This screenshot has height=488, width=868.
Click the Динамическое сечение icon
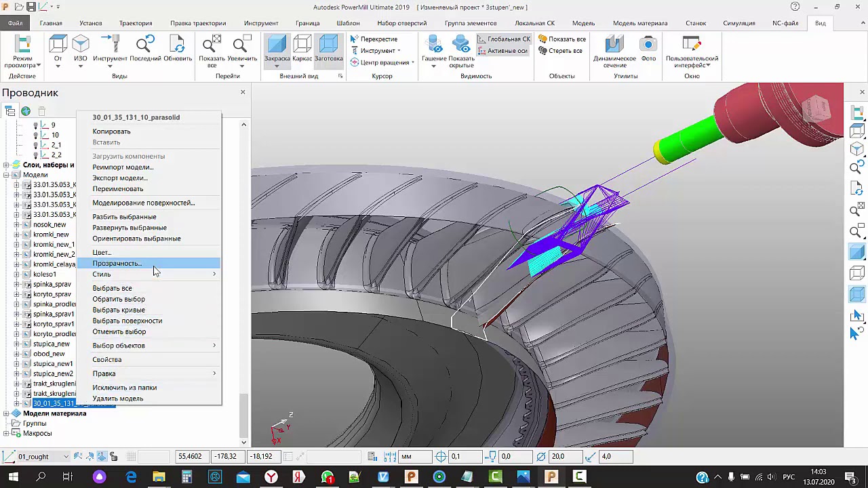click(614, 45)
